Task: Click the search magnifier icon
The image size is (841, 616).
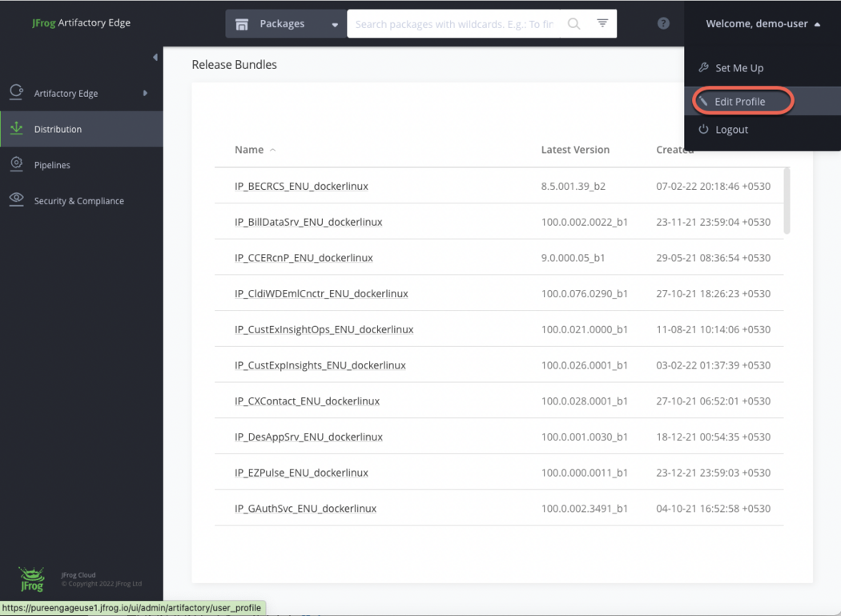Action: point(574,23)
